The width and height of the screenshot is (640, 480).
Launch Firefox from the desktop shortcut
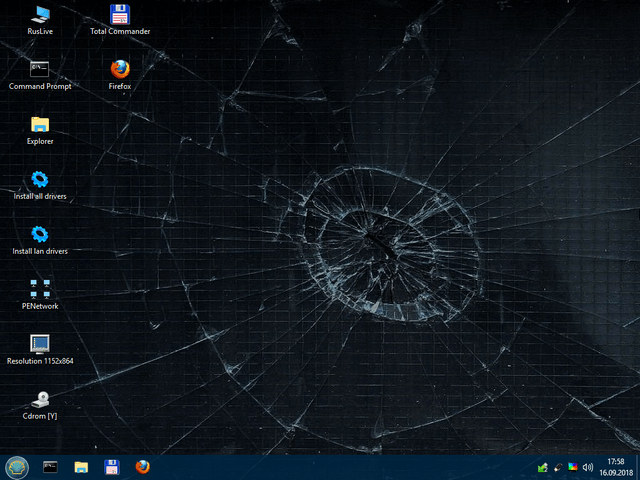(x=120, y=69)
